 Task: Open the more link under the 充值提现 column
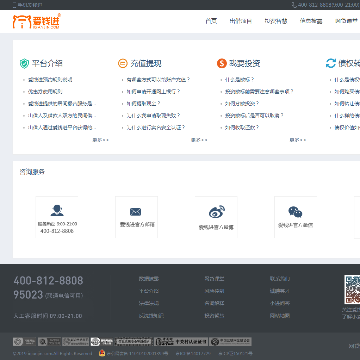click(199, 140)
